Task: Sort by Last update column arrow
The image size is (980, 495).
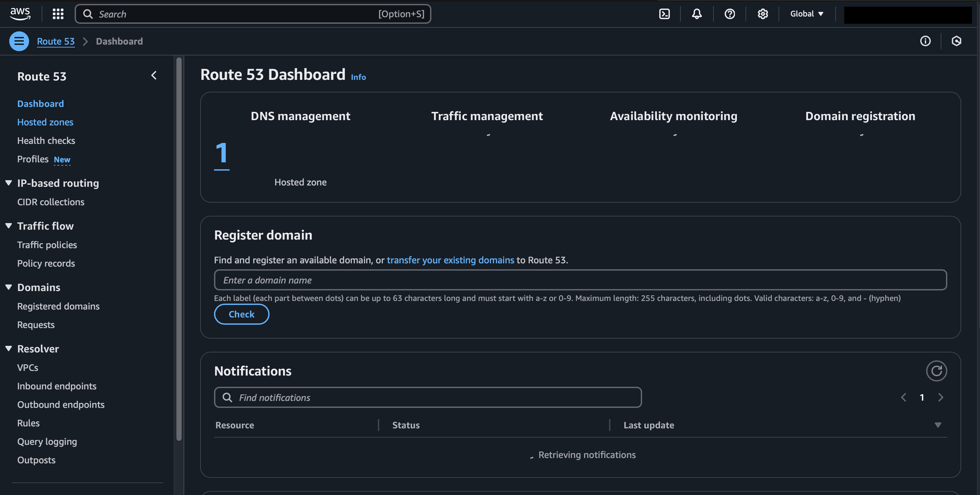Action: pos(938,425)
